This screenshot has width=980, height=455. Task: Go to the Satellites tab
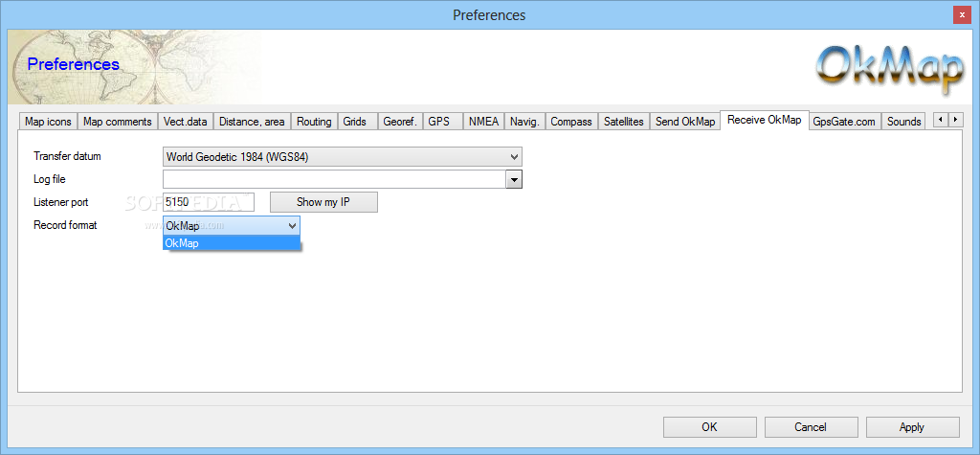click(624, 122)
